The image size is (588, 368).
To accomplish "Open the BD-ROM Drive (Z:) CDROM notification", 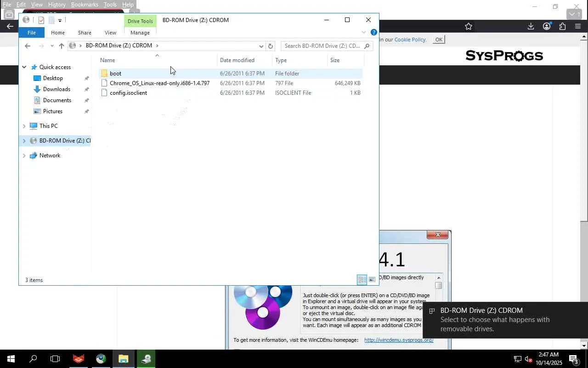I will [x=505, y=320].
